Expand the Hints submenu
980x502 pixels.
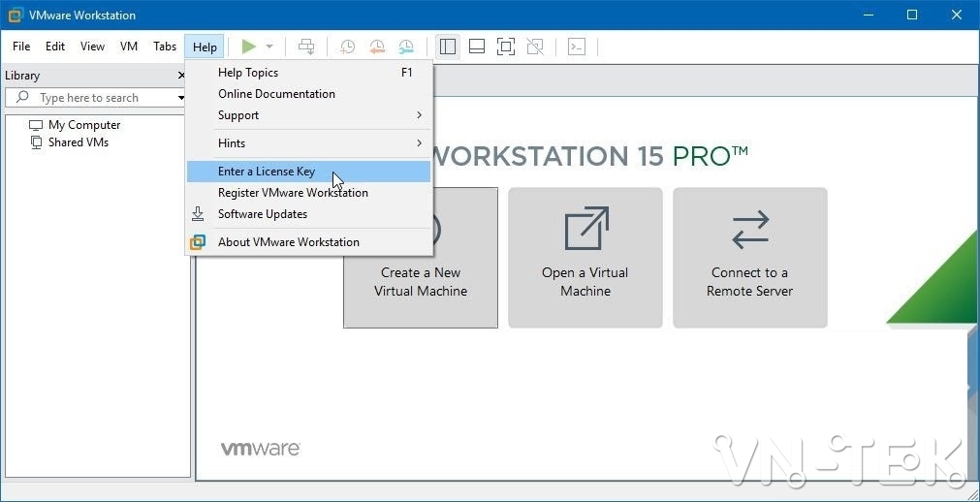(309, 143)
